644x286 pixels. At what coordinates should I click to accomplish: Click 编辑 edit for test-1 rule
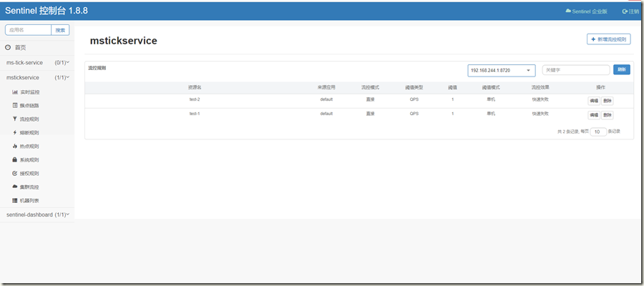[x=594, y=115]
